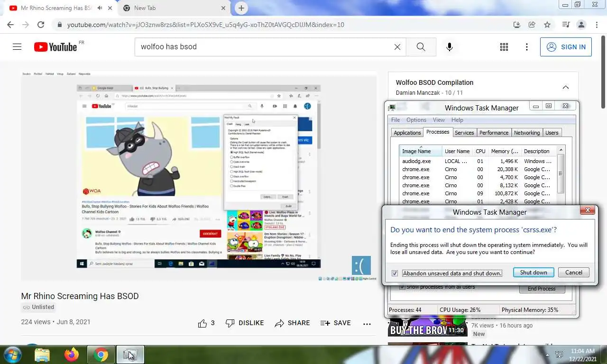Screen dimensions: 607x364
Task: Install app icon in address bar
Action: pyautogui.click(x=517, y=25)
